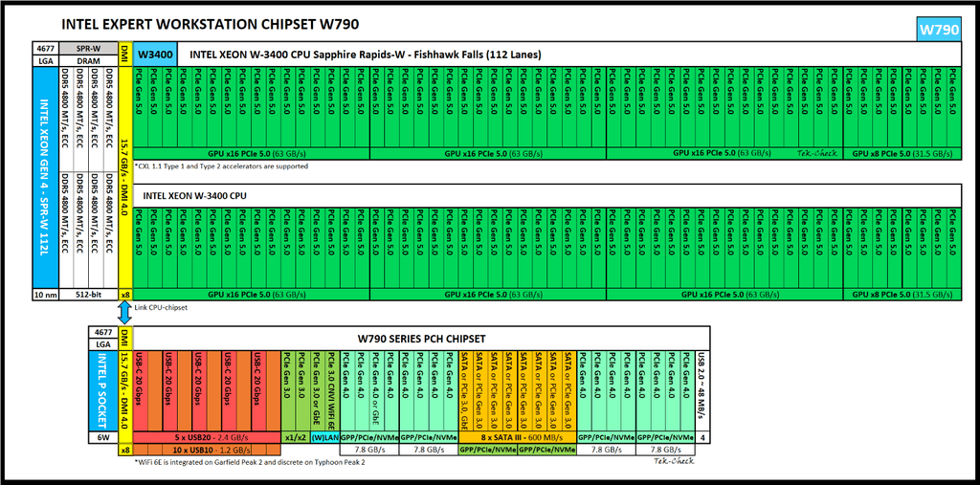Click the blue W790 badge in top corner
Image resolution: width=980 pixels, height=485 pixels.
coord(939,30)
